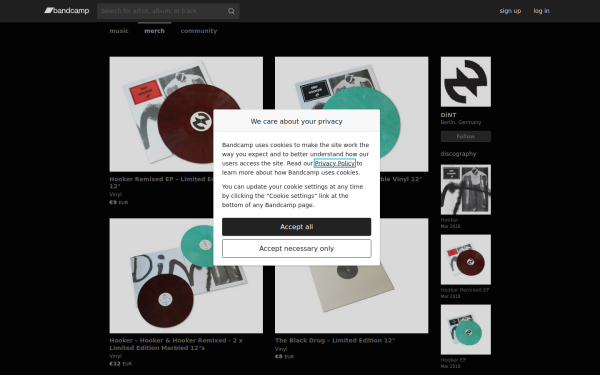Click the €8 EUR price

click(284, 357)
